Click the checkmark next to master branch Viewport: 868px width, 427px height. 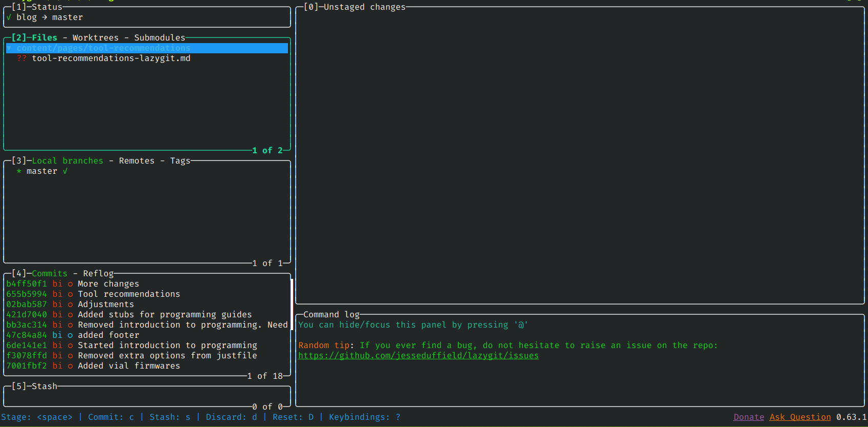65,171
